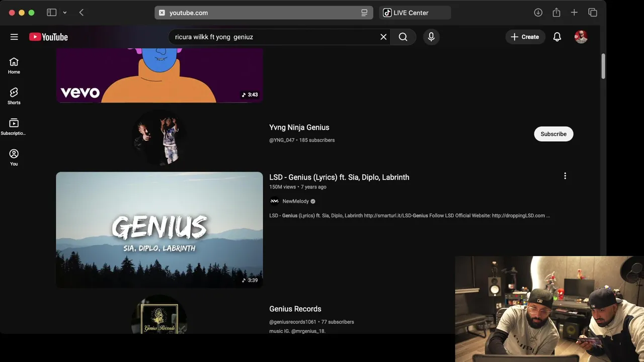644x362 pixels.
Task: Clear the search query with X
Action: 383,37
